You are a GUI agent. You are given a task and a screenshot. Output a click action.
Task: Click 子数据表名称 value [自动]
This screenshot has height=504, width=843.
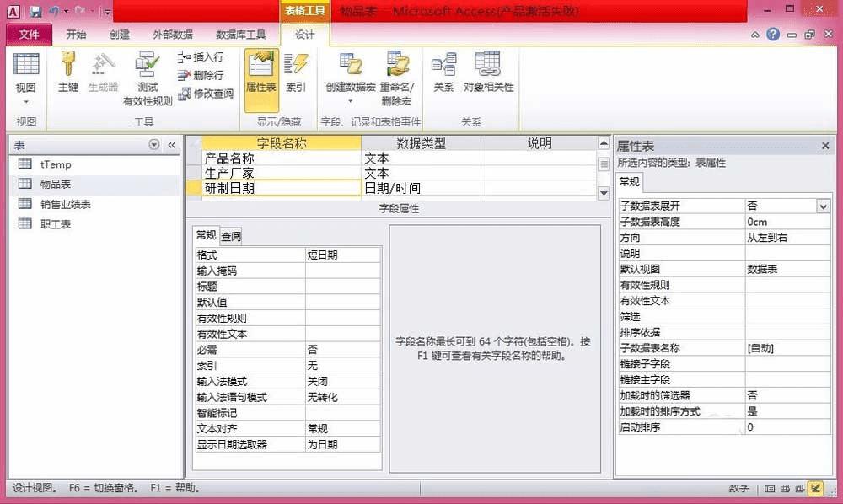tap(787, 348)
